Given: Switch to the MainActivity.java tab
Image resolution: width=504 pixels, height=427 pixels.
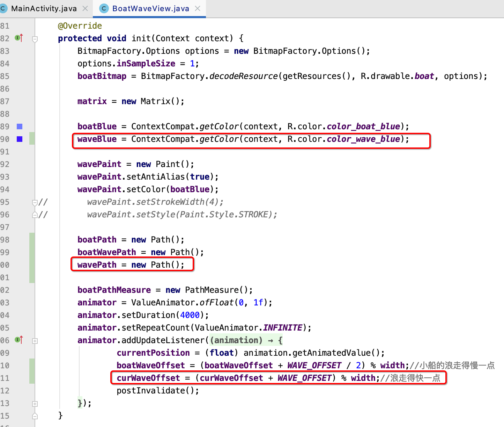Looking at the screenshot, I should click(x=44, y=8).
